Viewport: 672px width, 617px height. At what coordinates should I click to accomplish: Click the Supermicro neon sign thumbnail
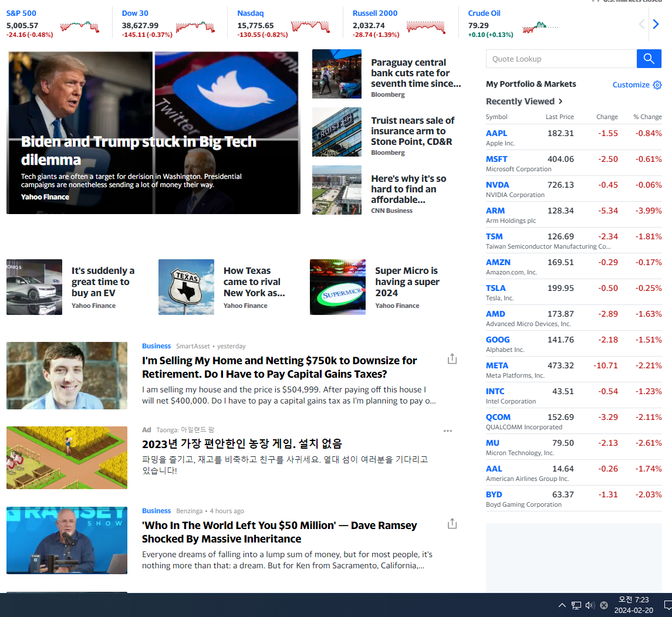[x=337, y=287]
